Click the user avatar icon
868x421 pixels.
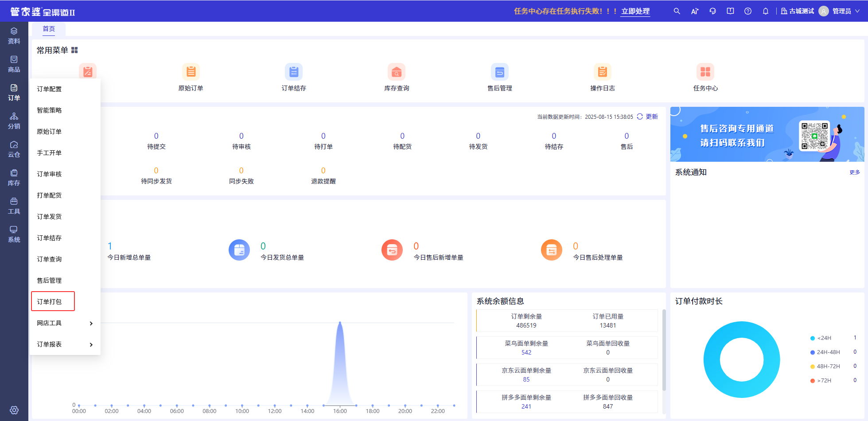pyautogui.click(x=824, y=11)
